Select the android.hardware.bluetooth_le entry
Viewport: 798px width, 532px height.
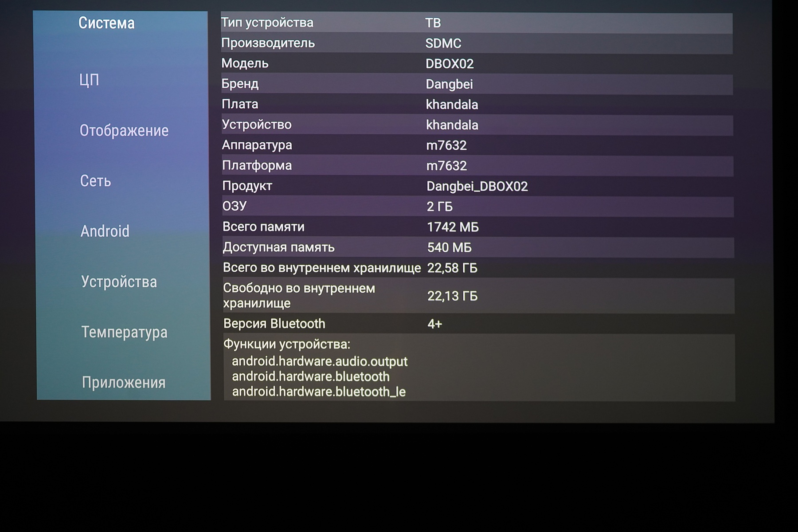pyautogui.click(x=319, y=391)
